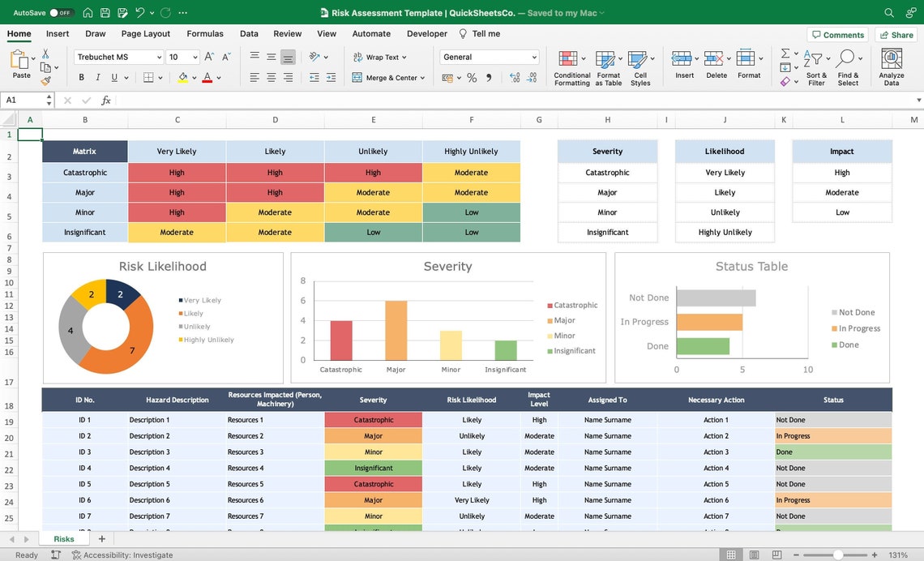924x561 pixels.
Task: Switch to the Formulas ribbon tab
Action: (x=205, y=33)
